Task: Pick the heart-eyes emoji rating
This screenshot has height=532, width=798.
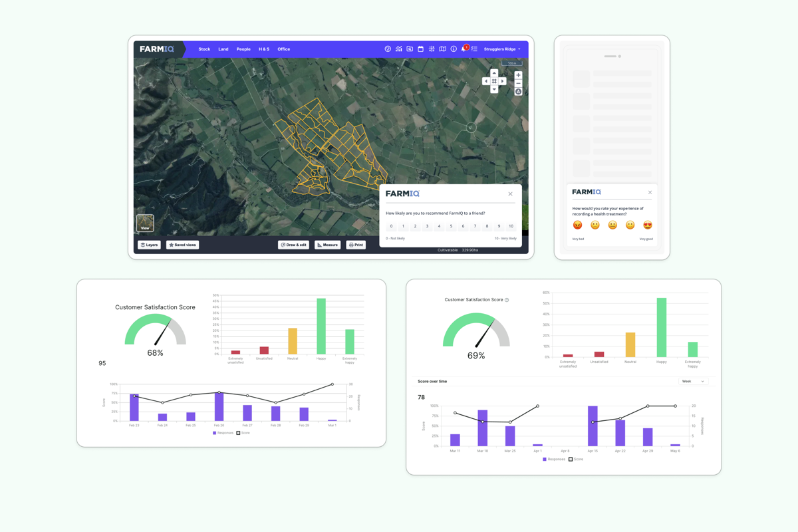Action: (648, 225)
